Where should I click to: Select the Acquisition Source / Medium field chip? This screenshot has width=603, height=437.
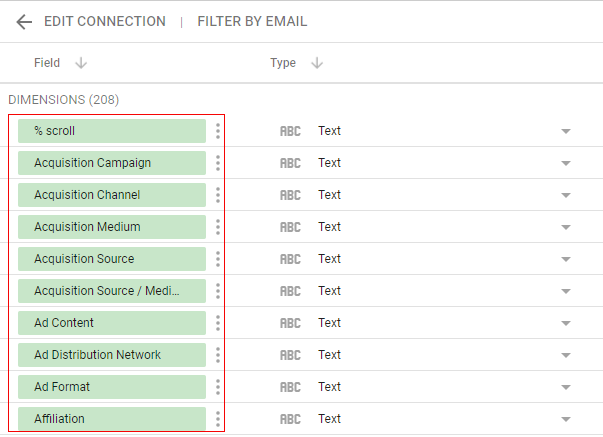111,291
